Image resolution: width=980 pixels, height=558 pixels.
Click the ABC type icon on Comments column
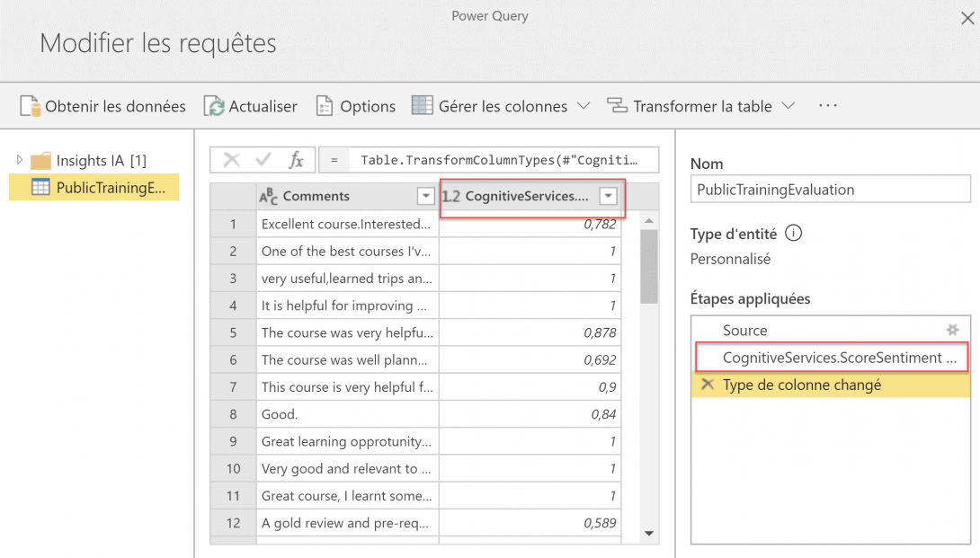(x=267, y=196)
